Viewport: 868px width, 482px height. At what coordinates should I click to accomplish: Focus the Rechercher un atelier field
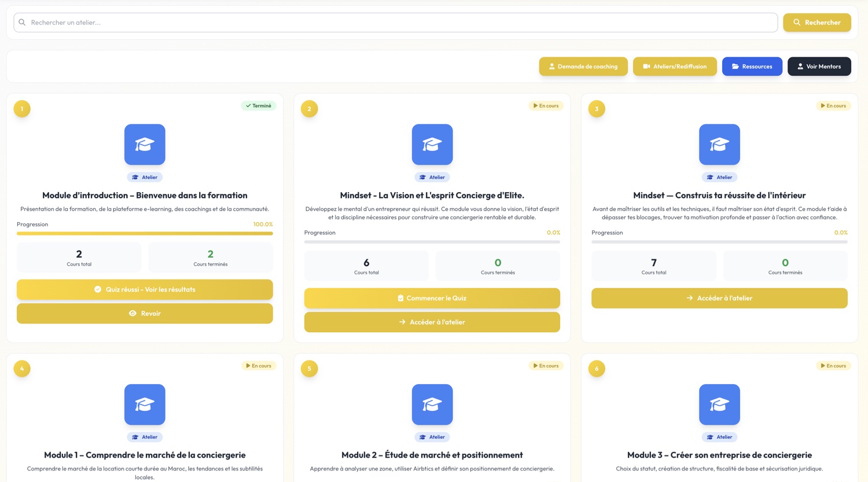point(396,23)
